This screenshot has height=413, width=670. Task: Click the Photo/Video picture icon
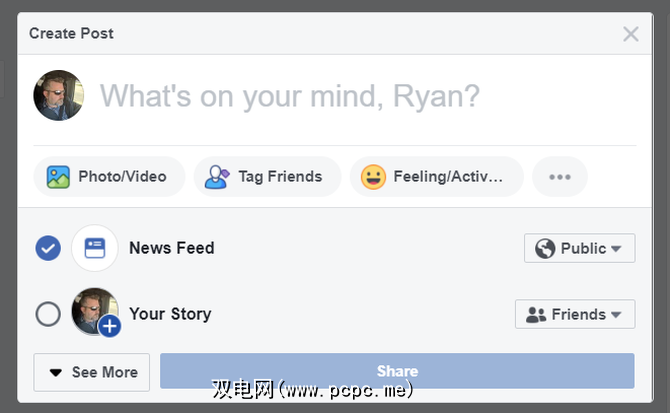coord(58,177)
